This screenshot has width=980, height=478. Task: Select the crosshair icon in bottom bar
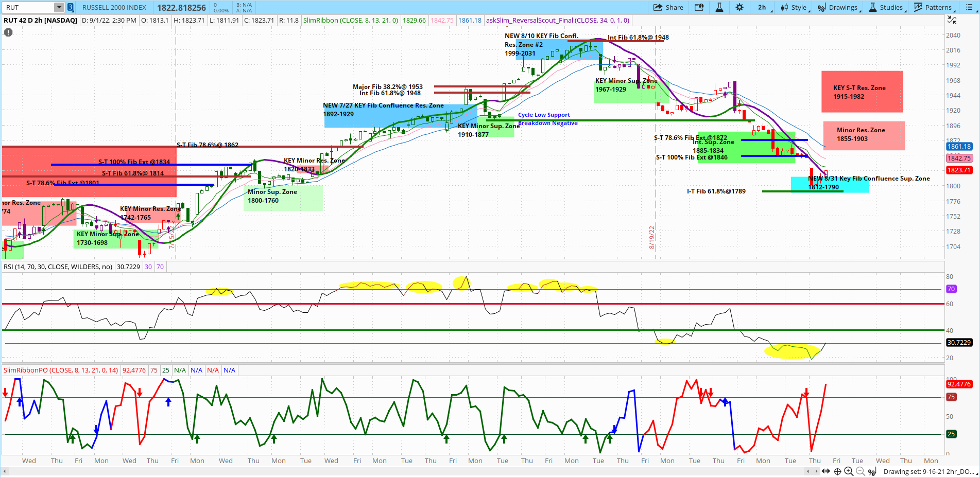pyautogui.click(x=837, y=471)
